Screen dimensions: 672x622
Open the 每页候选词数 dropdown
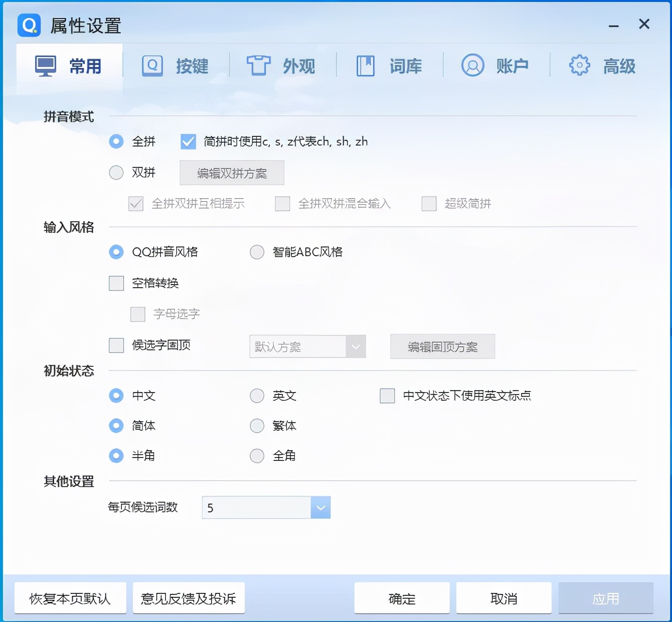pyautogui.click(x=320, y=507)
